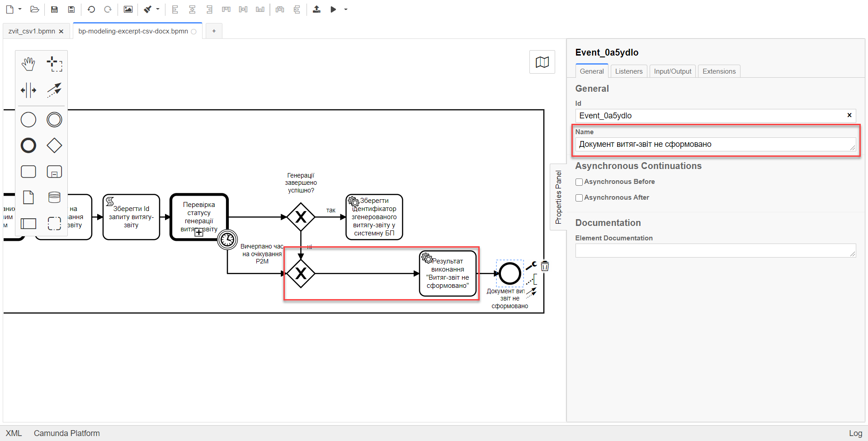Create a pool/participant from the palette
This screenshot has height=441, width=868.
tap(28, 223)
